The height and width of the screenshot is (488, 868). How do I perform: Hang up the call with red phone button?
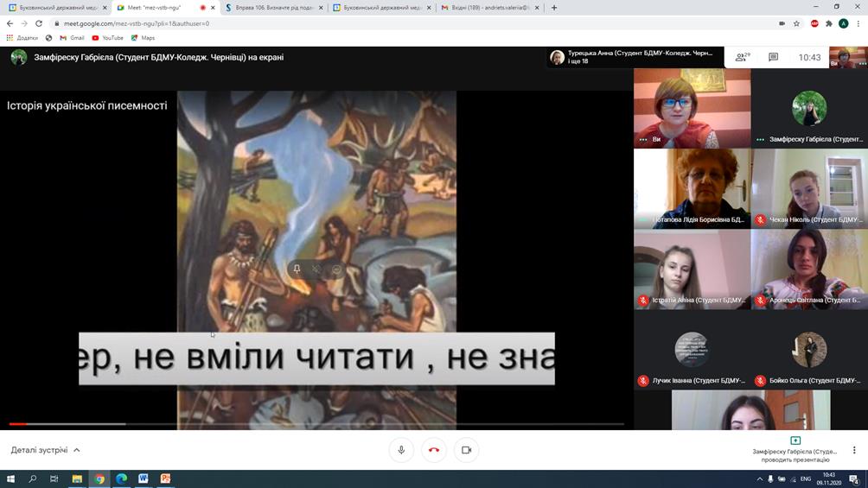pyautogui.click(x=434, y=450)
